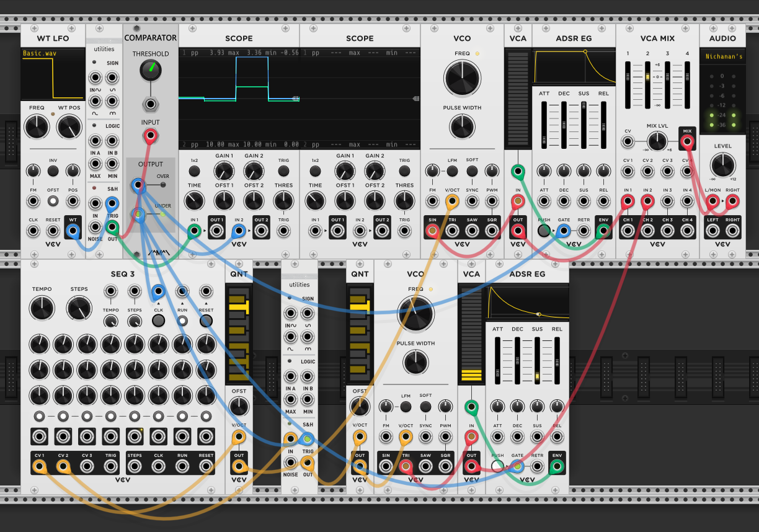Click the LEFT output jack on AUDIO
Image resolution: width=759 pixels, height=532 pixels.
(712, 231)
